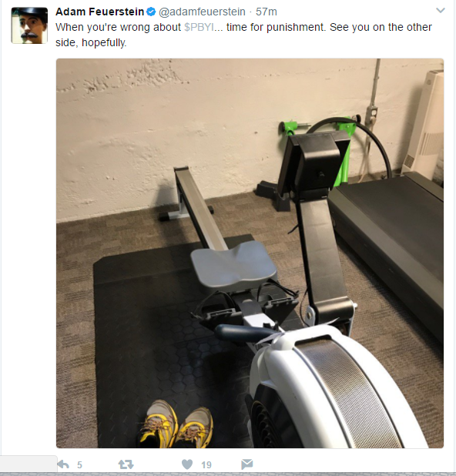456x476 pixels.
Task: Enlarge the rowing machine photo
Action: point(250,253)
